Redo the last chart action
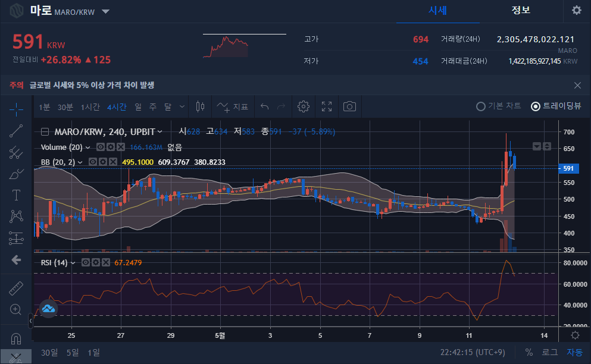The height and width of the screenshot is (364, 591). (281, 107)
